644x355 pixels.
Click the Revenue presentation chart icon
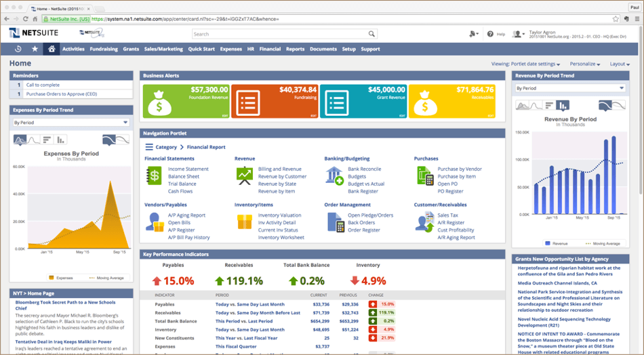coord(244,175)
